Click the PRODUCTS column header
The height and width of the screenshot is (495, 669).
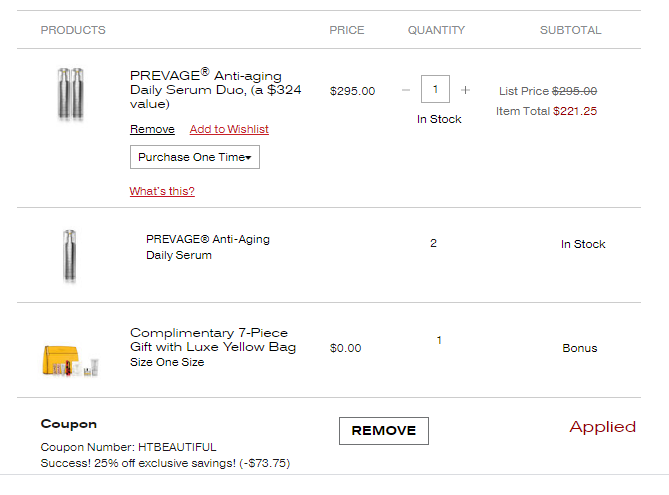pos(73,30)
